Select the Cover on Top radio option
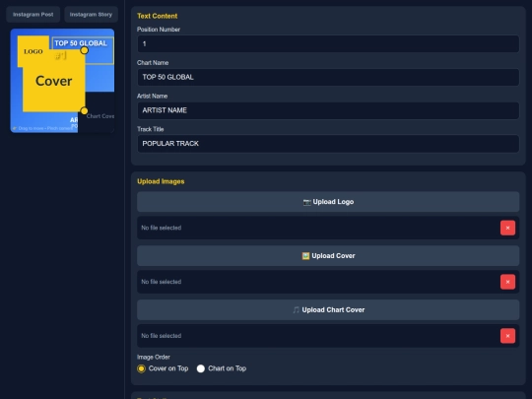This screenshot has height=399, width=532. [x=141, y=368]
